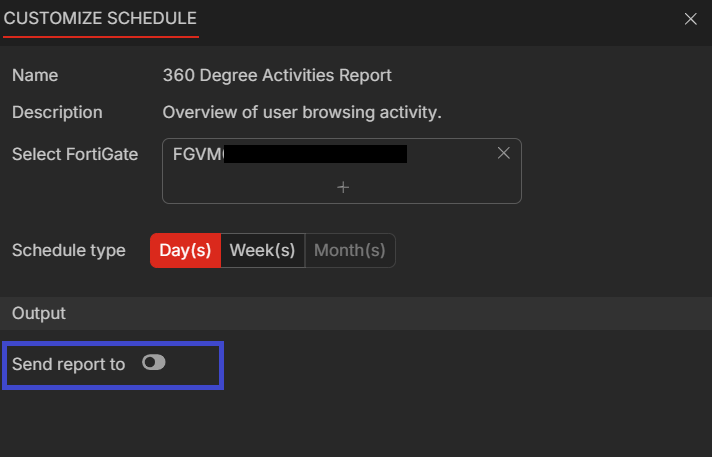Click the Output section header
The width and height of the screenshot is (712, 457).
39,313
